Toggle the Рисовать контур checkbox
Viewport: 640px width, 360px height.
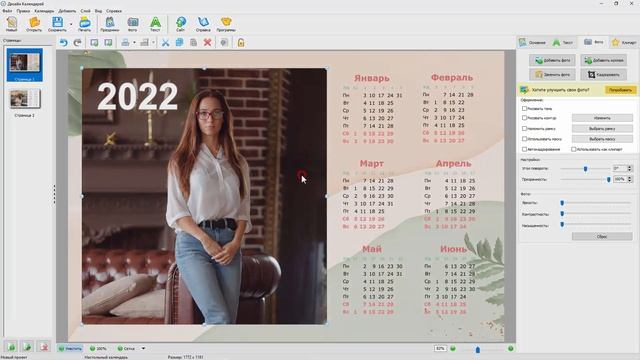(524, 118)
